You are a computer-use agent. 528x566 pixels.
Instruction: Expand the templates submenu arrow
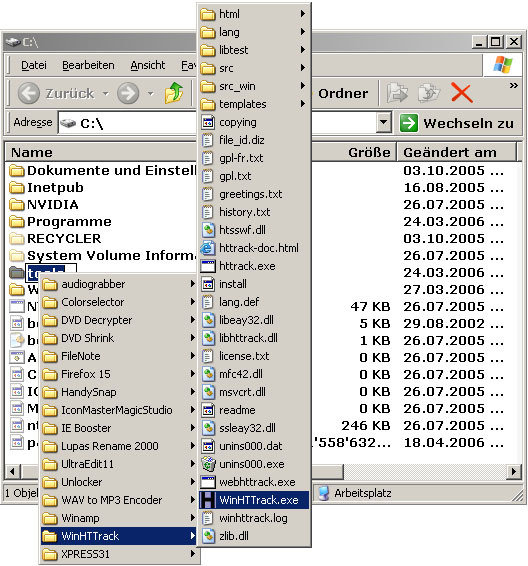pyautogui.click(x=302, y=104)
